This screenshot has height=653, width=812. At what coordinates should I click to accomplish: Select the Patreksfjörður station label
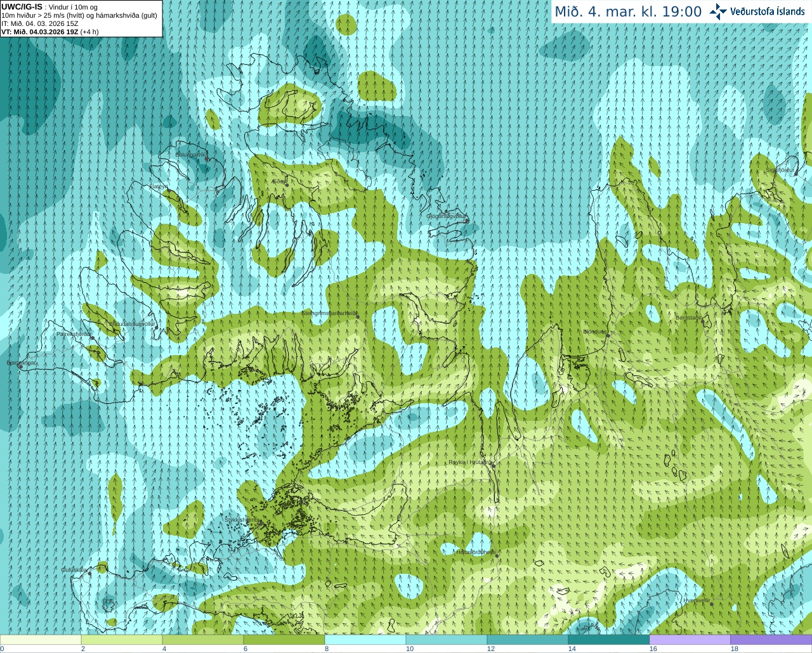click(x=74, y=333)
